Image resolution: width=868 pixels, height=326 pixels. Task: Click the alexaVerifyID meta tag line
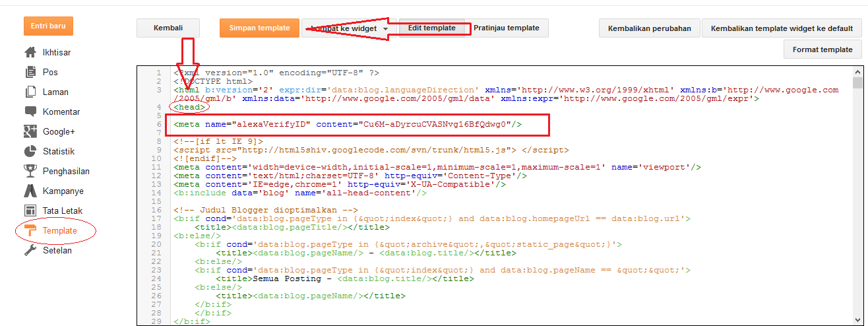click(x=348, y=123)
